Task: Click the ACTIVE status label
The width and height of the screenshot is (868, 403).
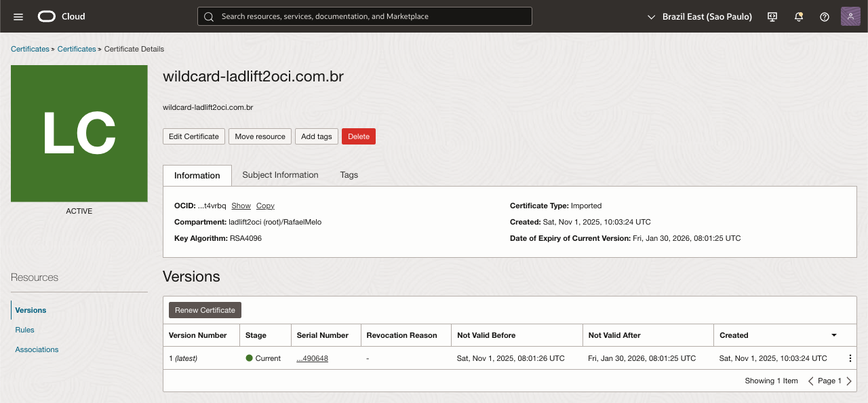Action: pos(79,211)
